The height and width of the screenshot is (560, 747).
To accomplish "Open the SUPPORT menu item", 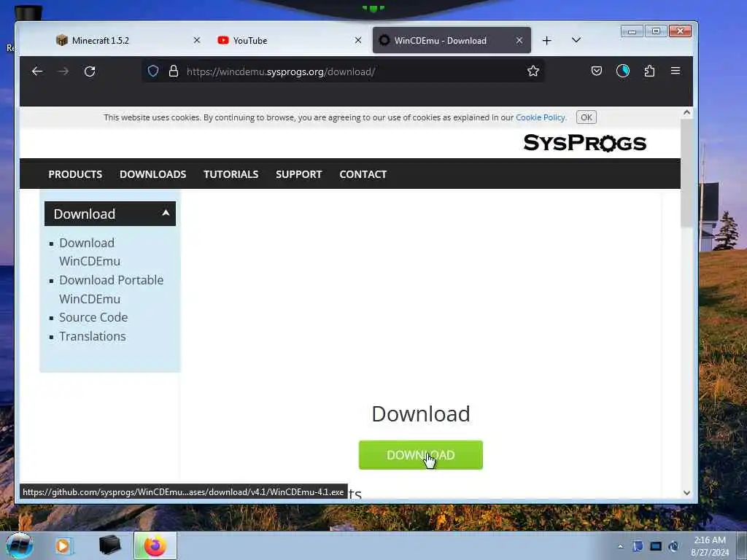I will tap(298, 174).
